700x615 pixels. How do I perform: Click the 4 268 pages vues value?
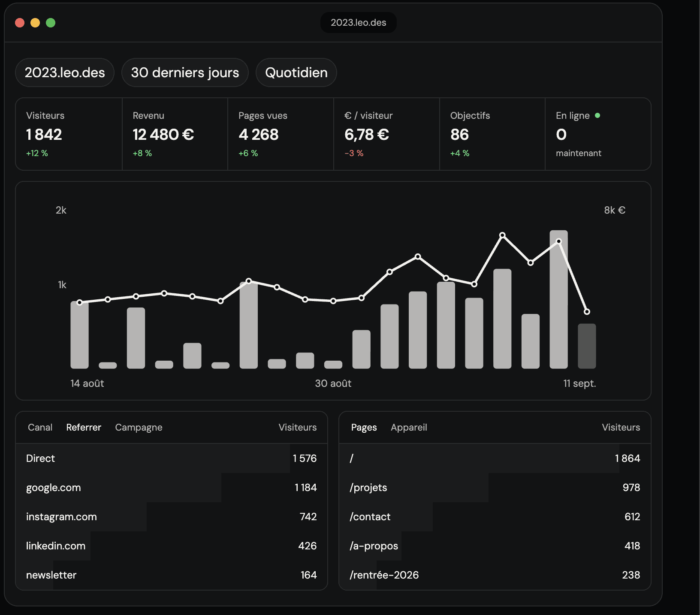259,135
